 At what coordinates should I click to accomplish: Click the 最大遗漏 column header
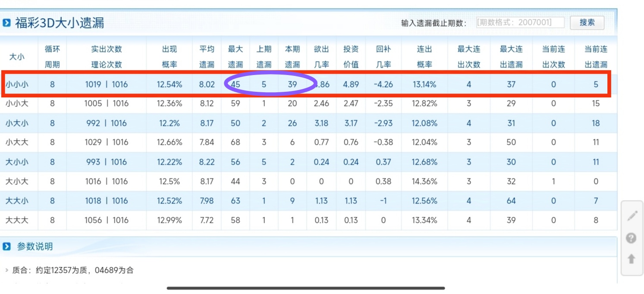(236, 56)
